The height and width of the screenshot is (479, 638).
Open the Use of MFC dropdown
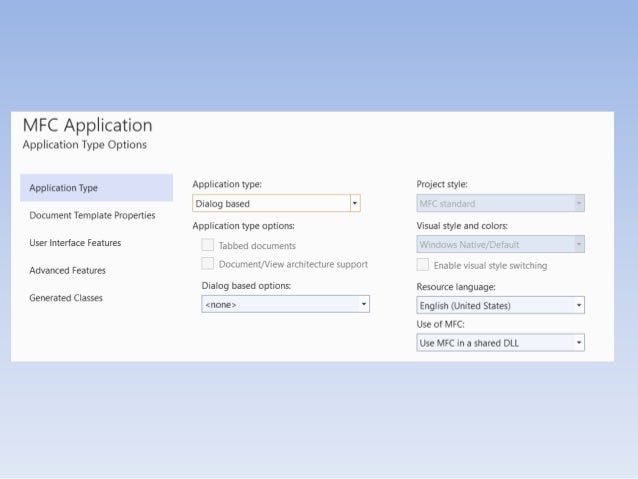pos(500,343)
